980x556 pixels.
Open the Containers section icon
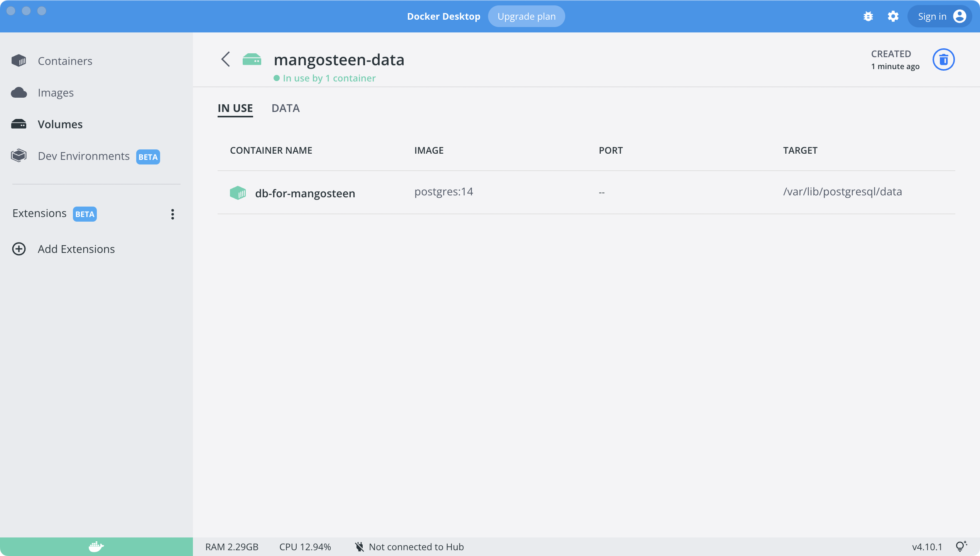(x=19, y=61)
